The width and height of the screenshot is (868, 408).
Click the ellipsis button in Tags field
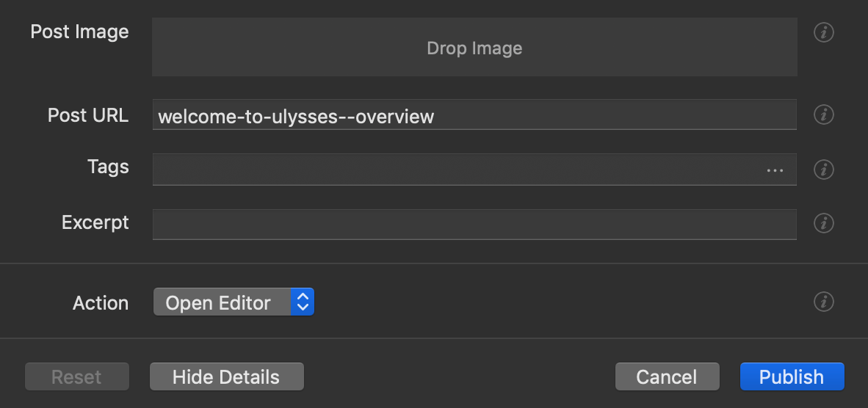pos(775,170)
